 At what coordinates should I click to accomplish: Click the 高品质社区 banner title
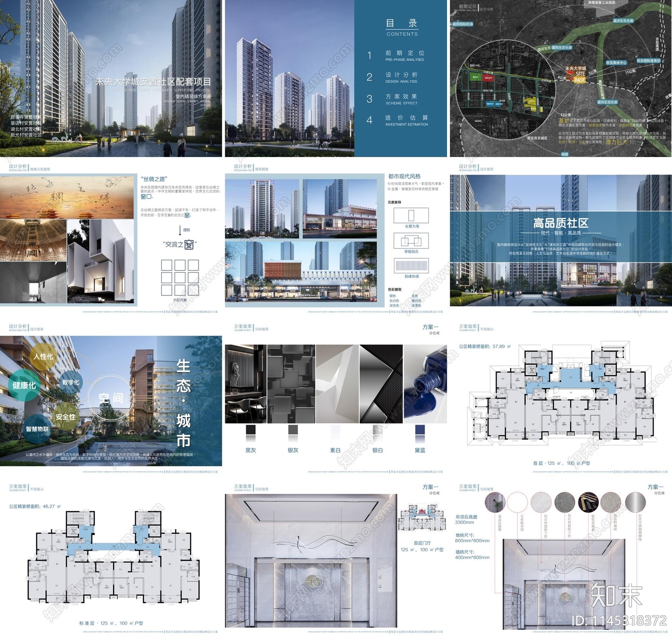[x=561, y=223]
